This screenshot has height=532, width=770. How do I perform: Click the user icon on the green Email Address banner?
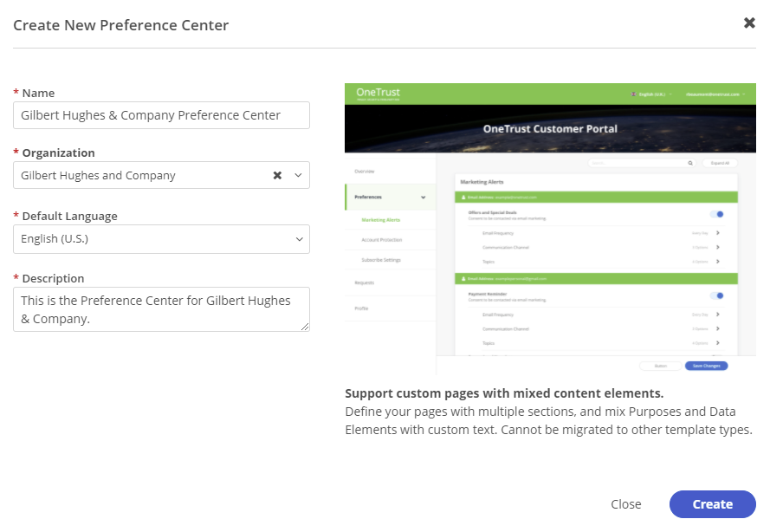[463, 197]
